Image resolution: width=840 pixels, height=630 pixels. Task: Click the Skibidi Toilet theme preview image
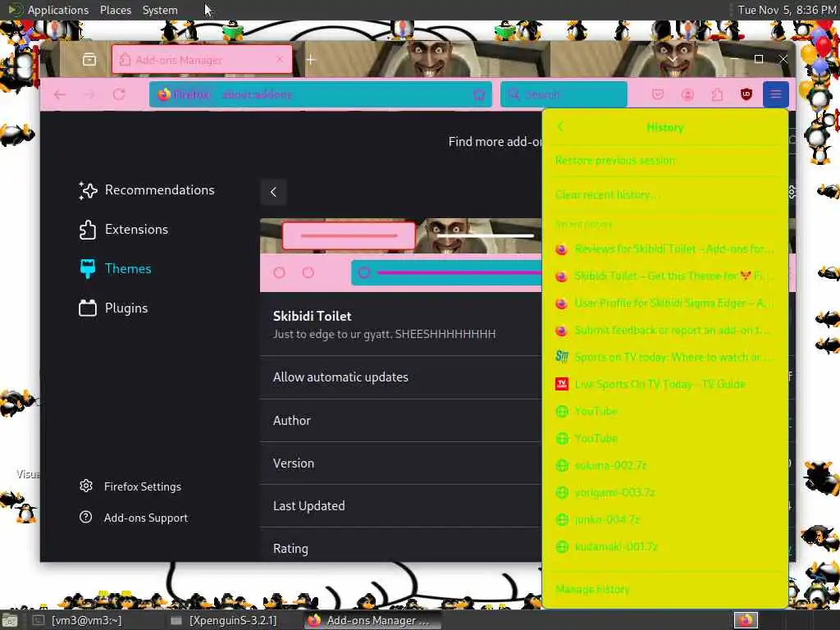point(400,255)
